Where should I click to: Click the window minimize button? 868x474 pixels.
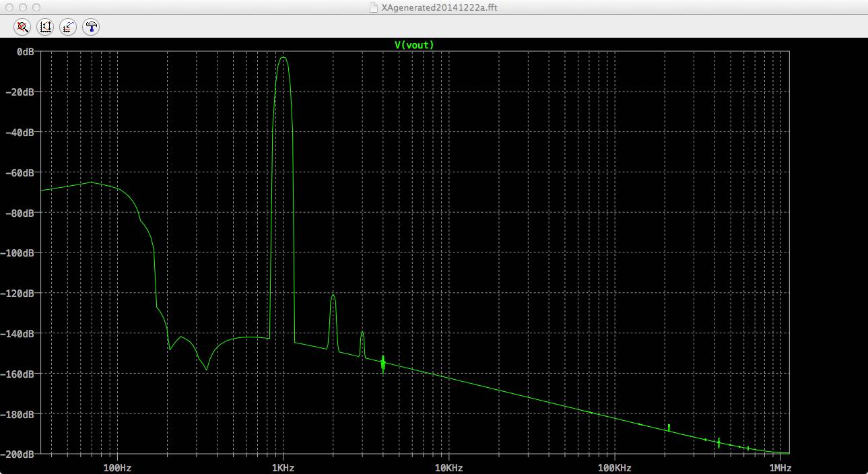coord(23,7)
